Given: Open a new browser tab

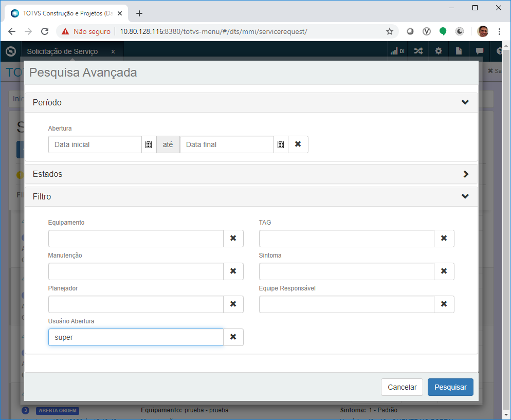Looking at the screenshot, I should [x=139, y=13].
